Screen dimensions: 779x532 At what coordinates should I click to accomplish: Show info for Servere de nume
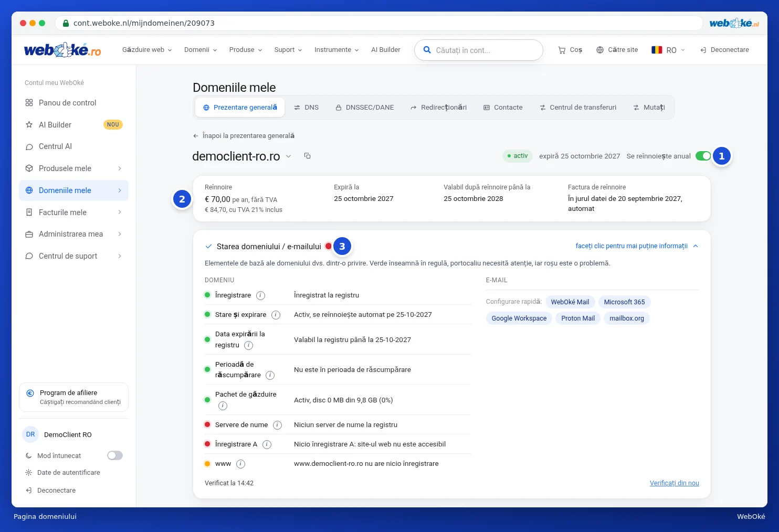click(278, 425)
